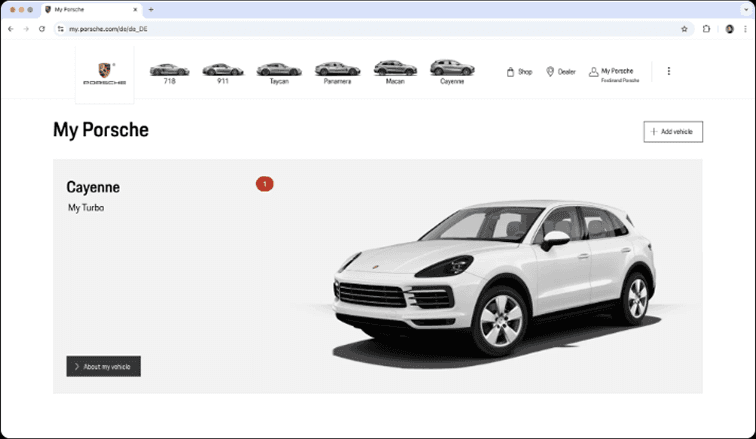Open the 718 model menu

pos(169,73)
